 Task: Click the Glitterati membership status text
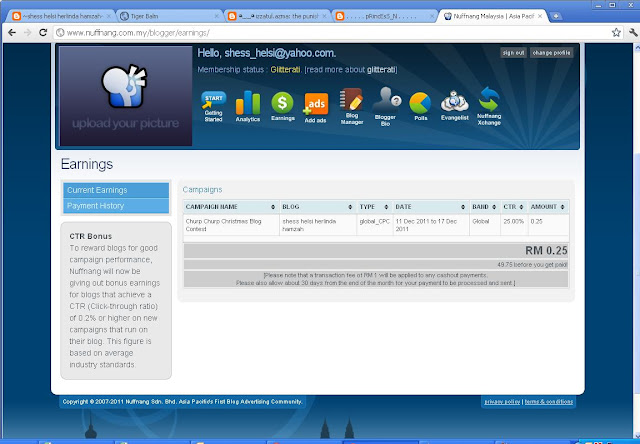285,70
